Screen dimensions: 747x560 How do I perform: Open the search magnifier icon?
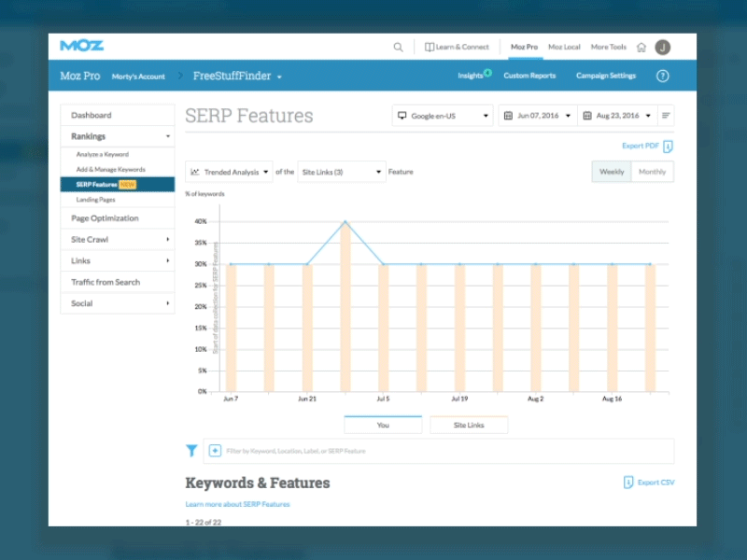398,46
